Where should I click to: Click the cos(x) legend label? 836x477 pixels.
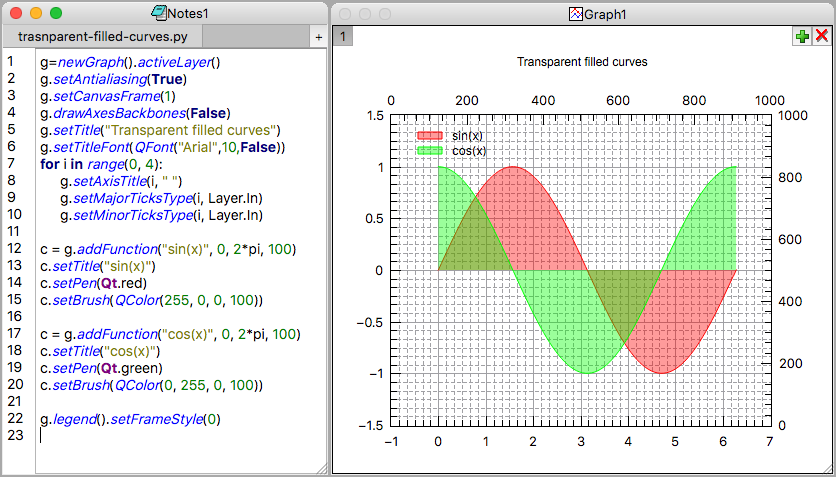[x=468, y=150]
